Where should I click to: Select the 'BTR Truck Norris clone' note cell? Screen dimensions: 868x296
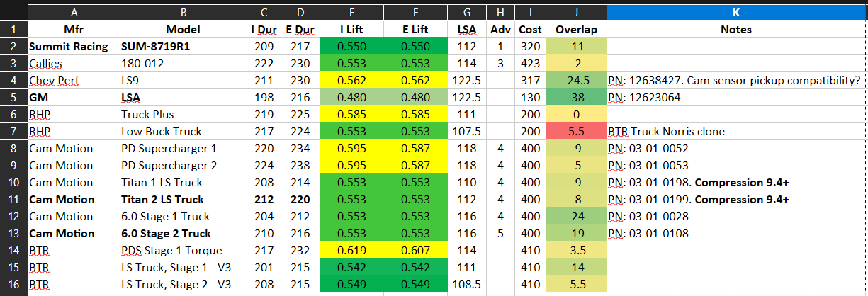(x=736, y=132)
